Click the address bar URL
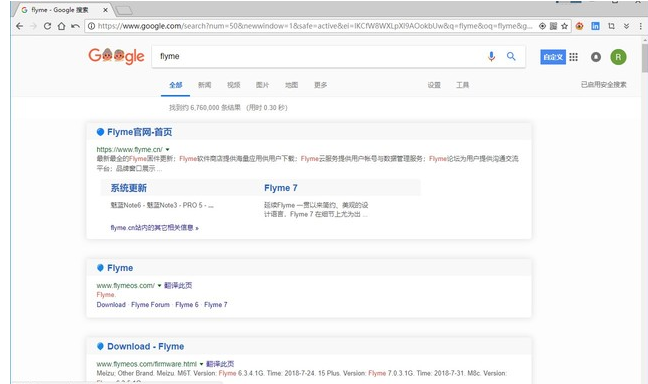This screenshot has height=384, width=648. [315, 26]
